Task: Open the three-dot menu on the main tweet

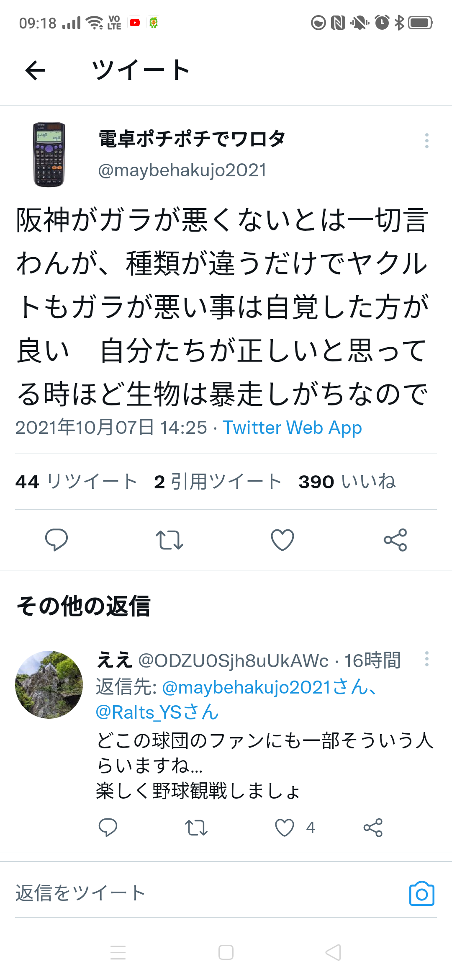Action: pyautogui.click(x=426, y=141)
